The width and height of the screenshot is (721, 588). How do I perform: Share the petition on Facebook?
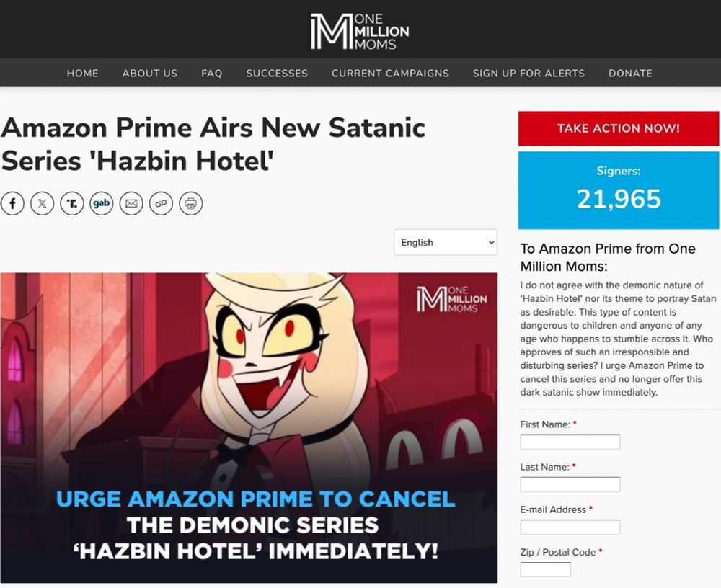pos(12,203)
